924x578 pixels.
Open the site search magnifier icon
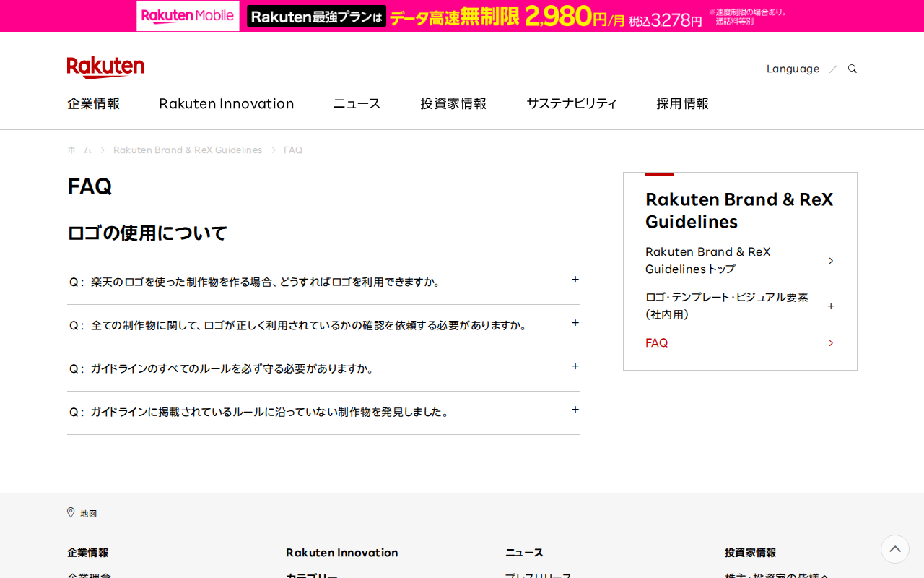point(852,68)
